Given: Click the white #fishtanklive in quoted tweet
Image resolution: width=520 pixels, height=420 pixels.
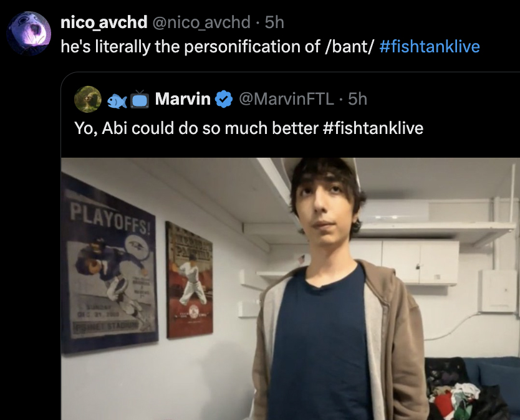Looking at the screenshot, I should pyautogui.click(x=373, y=128).
